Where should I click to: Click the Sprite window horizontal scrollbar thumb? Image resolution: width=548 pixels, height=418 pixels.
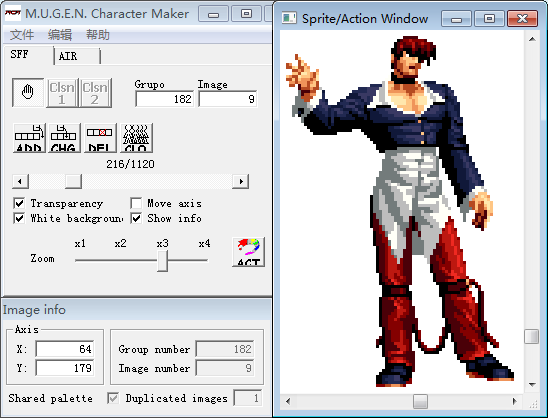pos(420,401)
